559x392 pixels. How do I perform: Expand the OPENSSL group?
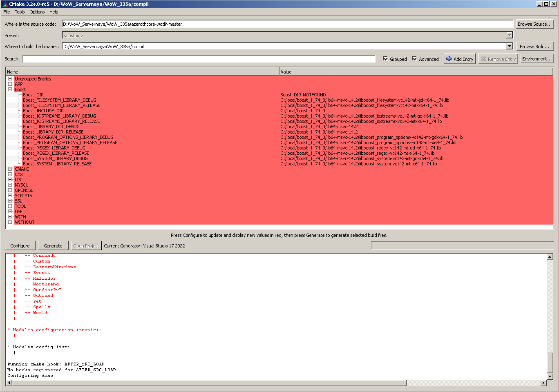10,190
